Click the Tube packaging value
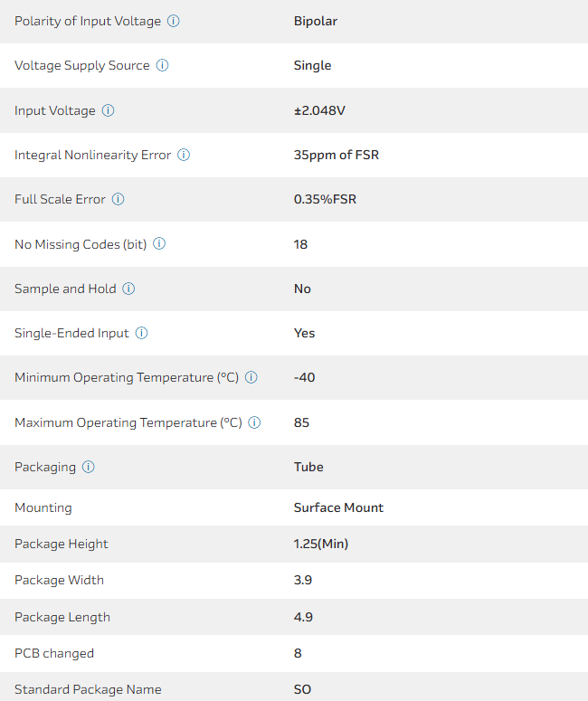Screen dimensions: 588x701 [x=308, y=467]
